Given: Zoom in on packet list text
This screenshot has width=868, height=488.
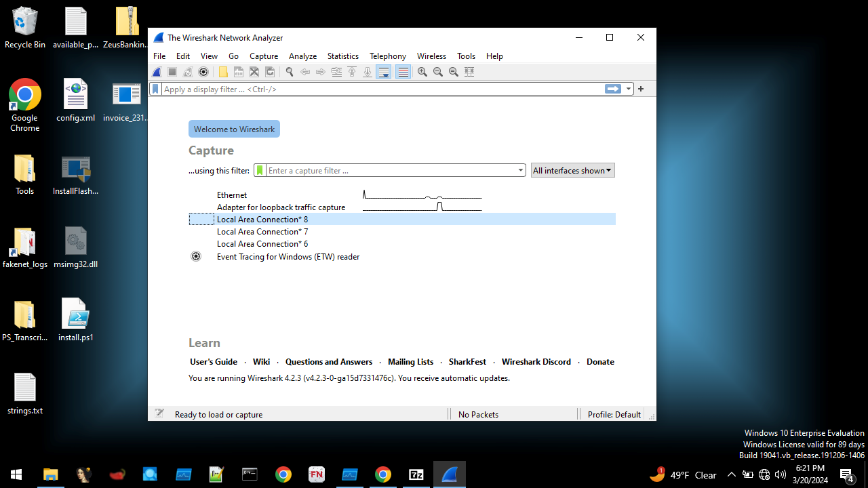Looking at the screenshot, I should pos(422,71).
